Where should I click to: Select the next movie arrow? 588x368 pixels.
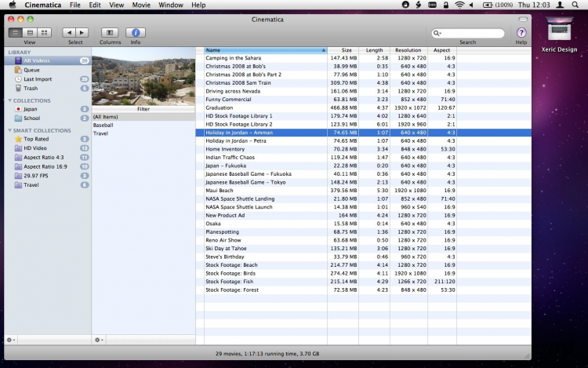82,33
